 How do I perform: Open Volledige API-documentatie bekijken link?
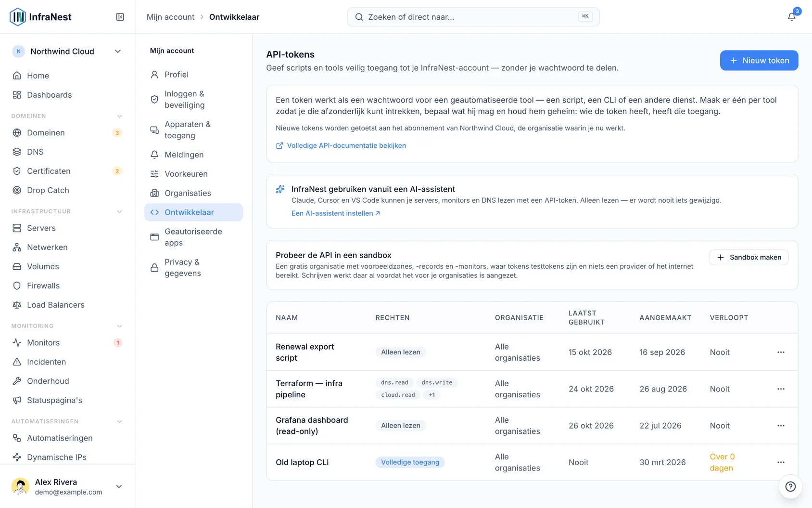pyautogui.click(x=341, y=145)
